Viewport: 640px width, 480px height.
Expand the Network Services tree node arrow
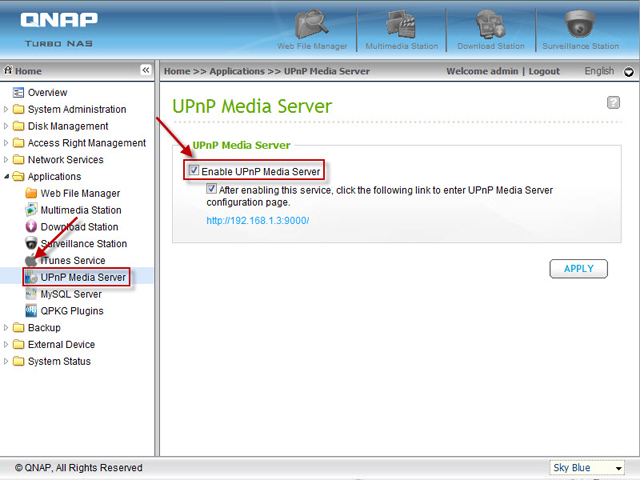tap(6, 160)
